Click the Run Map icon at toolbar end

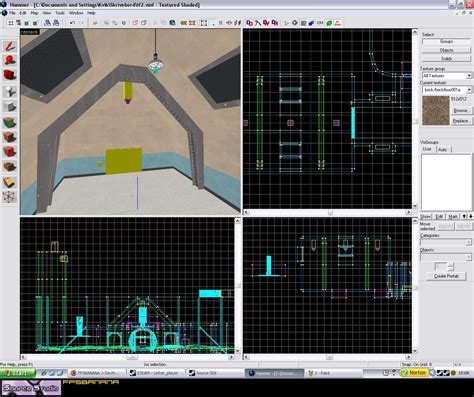338,23
